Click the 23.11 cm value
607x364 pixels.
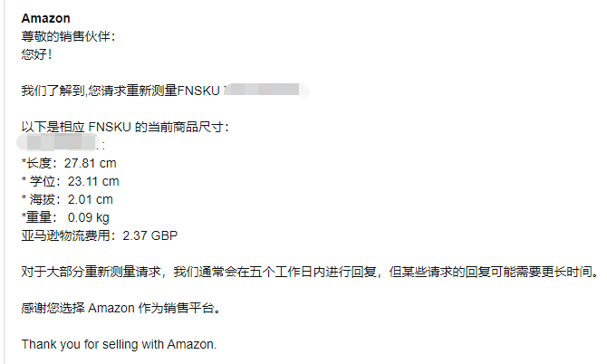93,181
